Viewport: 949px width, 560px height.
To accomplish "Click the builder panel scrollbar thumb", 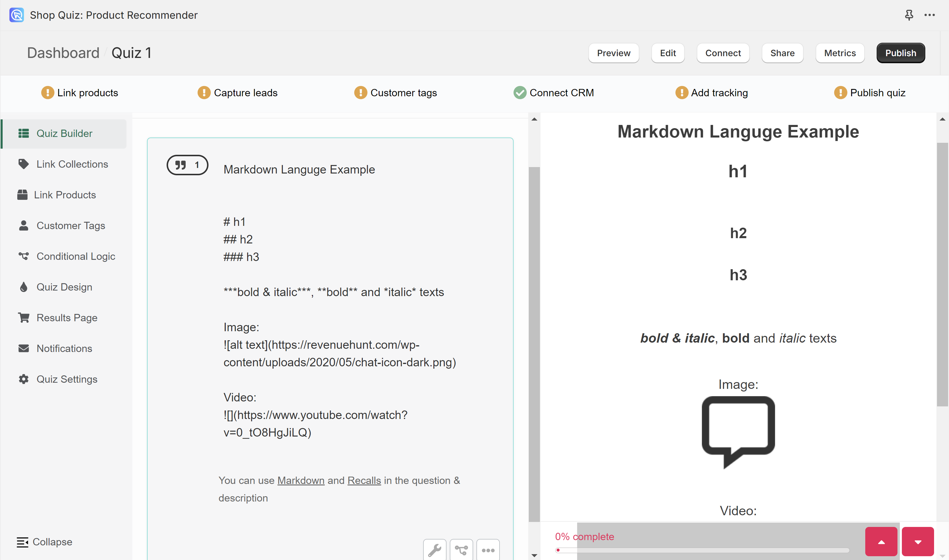I will point(534,344).
